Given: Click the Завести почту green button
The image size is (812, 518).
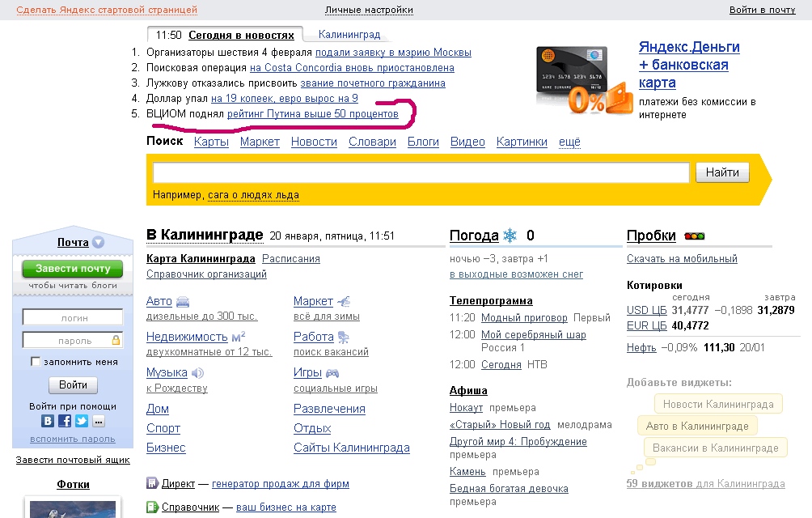Looking at the screenshot, I should 73,269.
